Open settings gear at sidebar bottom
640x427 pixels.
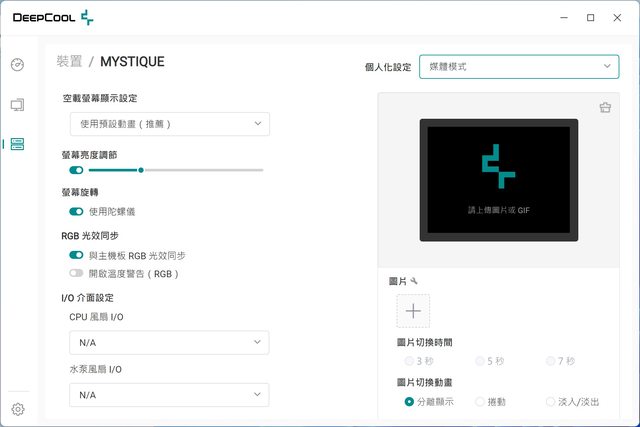pyautogui.click(x=17, y=408)
